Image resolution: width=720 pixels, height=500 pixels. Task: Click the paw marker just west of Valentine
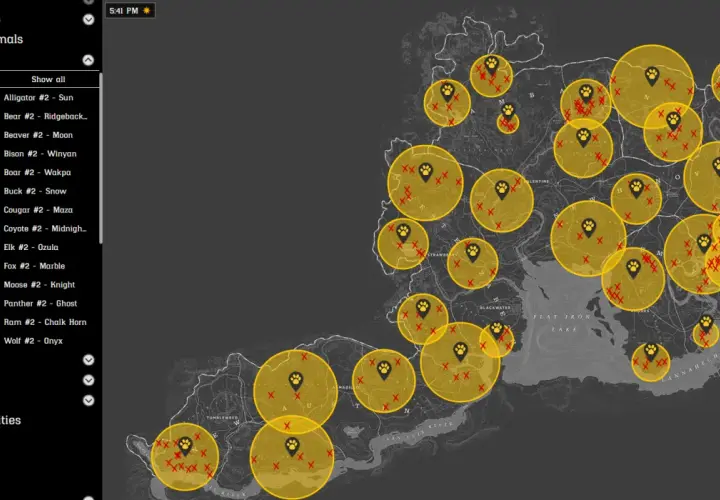click(x=502, y=190)
